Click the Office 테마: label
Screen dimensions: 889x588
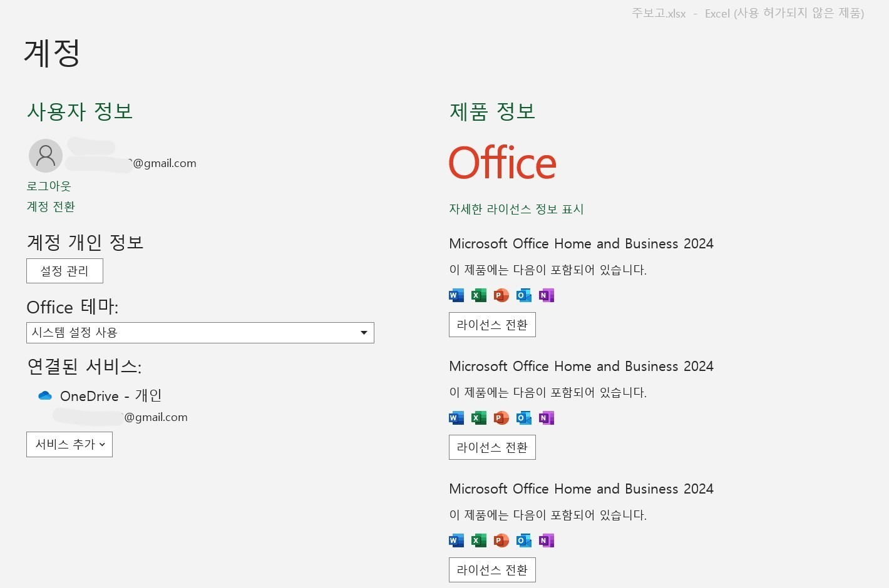tap(73, 307)
